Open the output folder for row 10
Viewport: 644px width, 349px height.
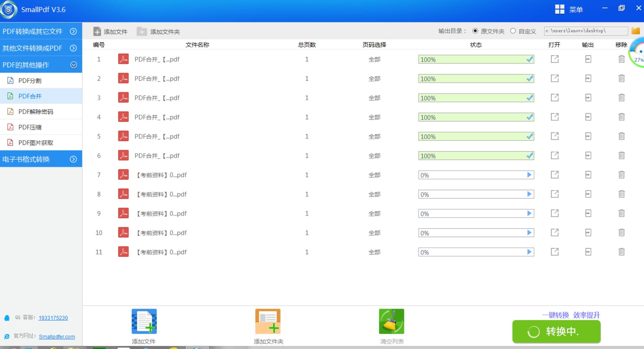tap(588, 232)
